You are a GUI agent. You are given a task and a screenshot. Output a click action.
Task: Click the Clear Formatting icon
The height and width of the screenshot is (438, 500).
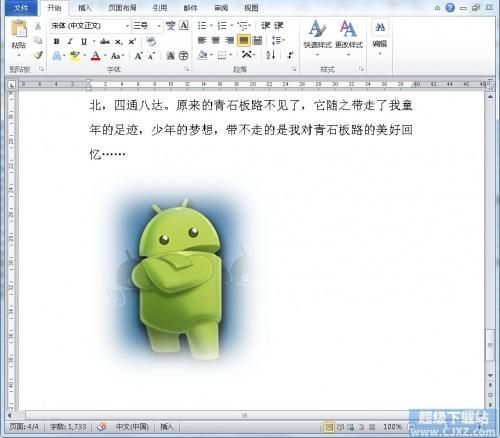[151, 42]
